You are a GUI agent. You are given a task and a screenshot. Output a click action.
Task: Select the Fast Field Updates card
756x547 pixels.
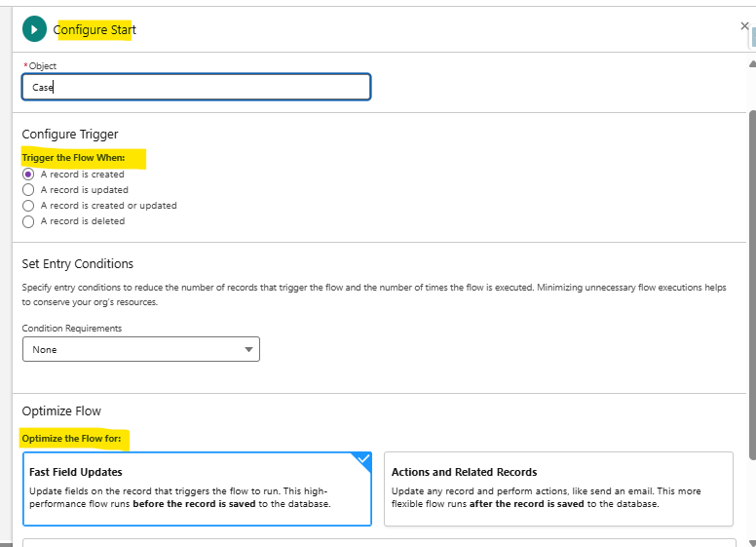pyautogui.click(x=197, y=488)
